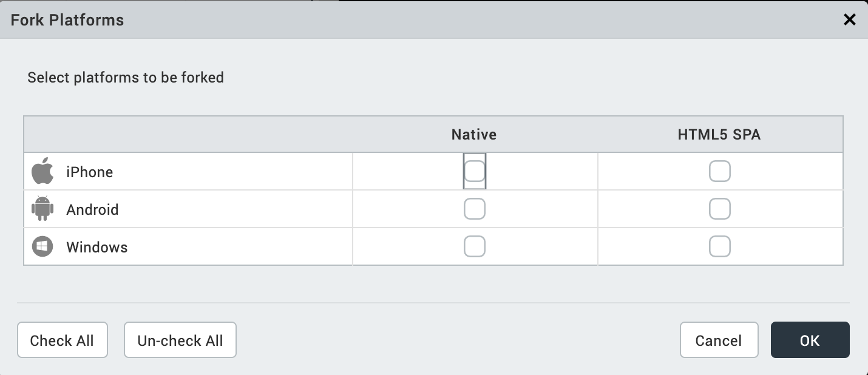Enable Windows HTML5 SPA fork
The height and width of the screenshot is (375, 868).
(720, 247)
